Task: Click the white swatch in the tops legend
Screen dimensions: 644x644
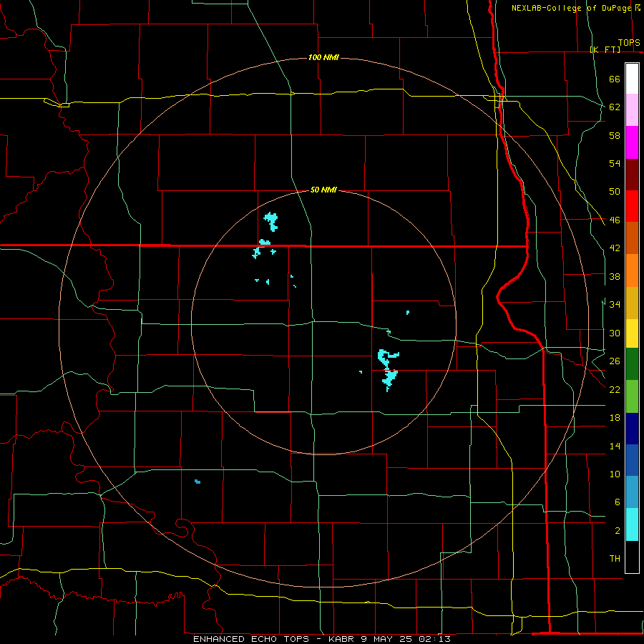Action: click(x=632, y=79)
